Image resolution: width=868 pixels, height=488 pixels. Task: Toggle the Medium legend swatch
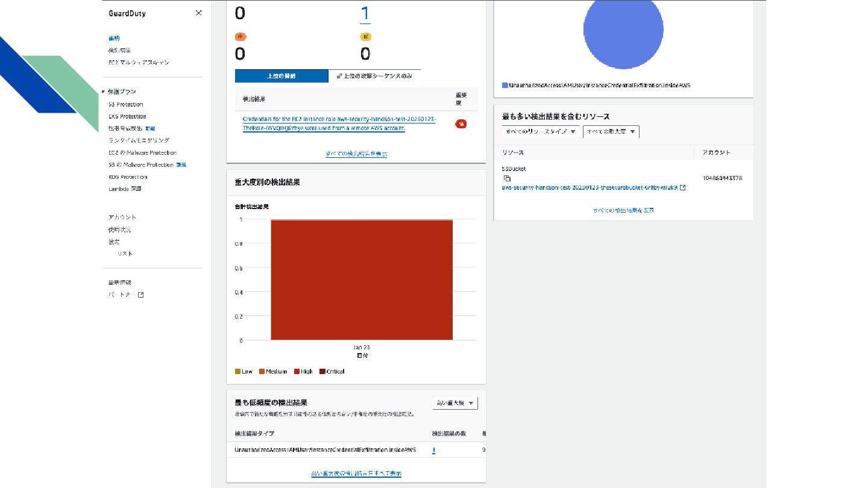[262, 371]
